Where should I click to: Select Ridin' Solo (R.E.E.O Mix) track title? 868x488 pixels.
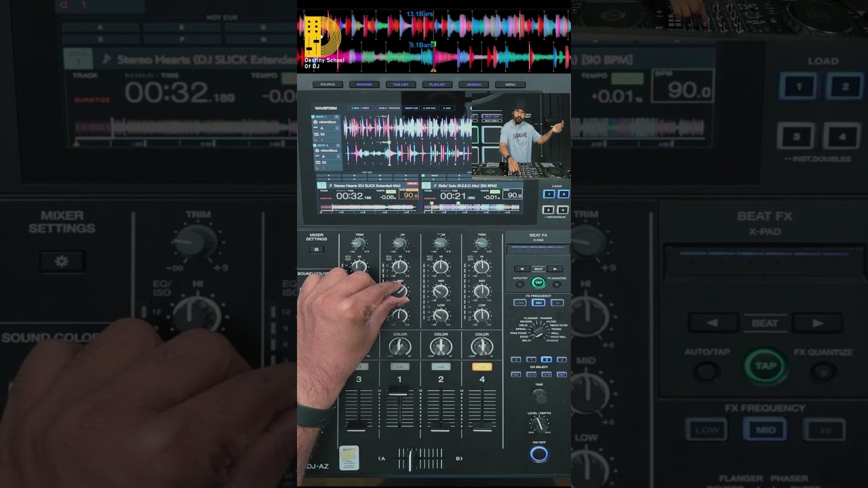469,185
